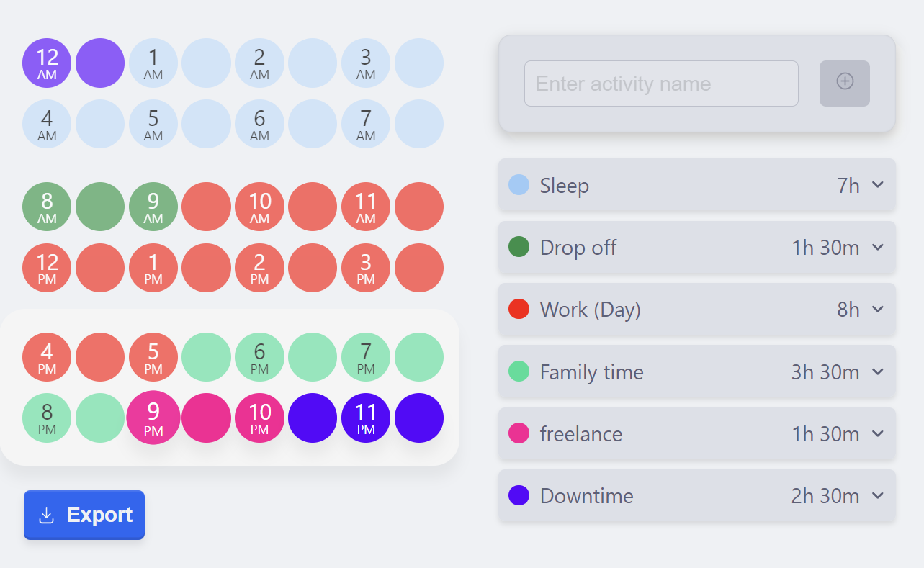Expand the Sleep activity chevron
924x568 pixels.
(x=877, y=185)
